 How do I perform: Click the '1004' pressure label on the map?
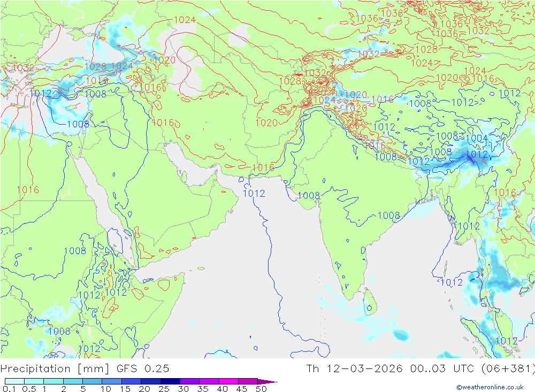coord(477,138)
